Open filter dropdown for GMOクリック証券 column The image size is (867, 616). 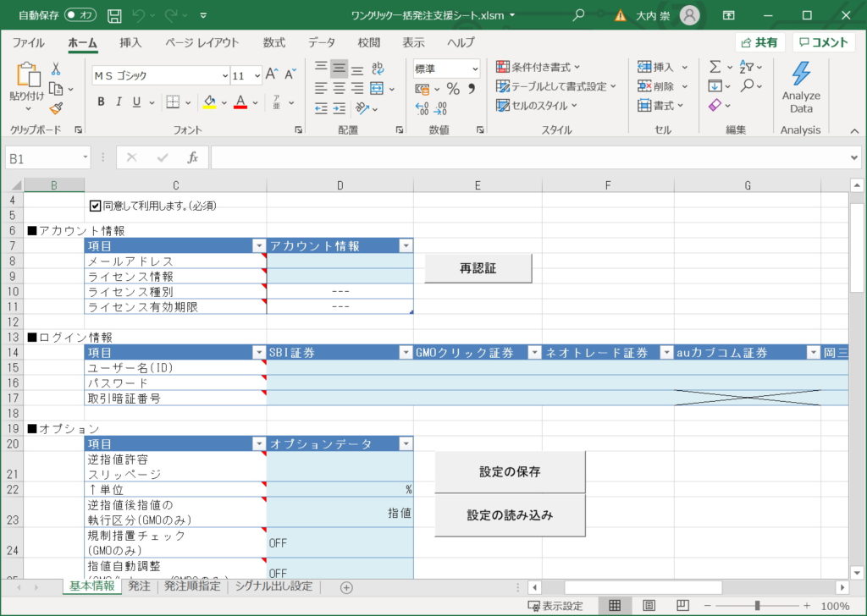click(x=534, y=353)
